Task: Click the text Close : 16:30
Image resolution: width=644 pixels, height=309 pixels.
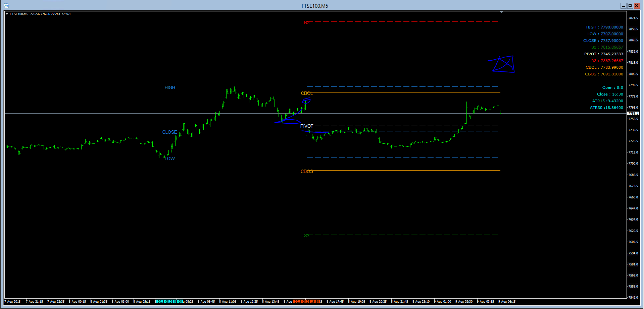Action: pyautogui.click(x=610, y=94)
